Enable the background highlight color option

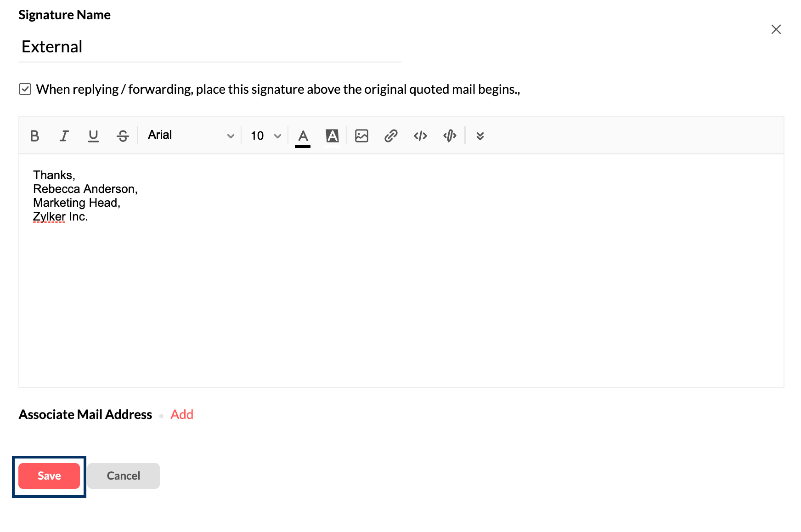click(332, 136)
